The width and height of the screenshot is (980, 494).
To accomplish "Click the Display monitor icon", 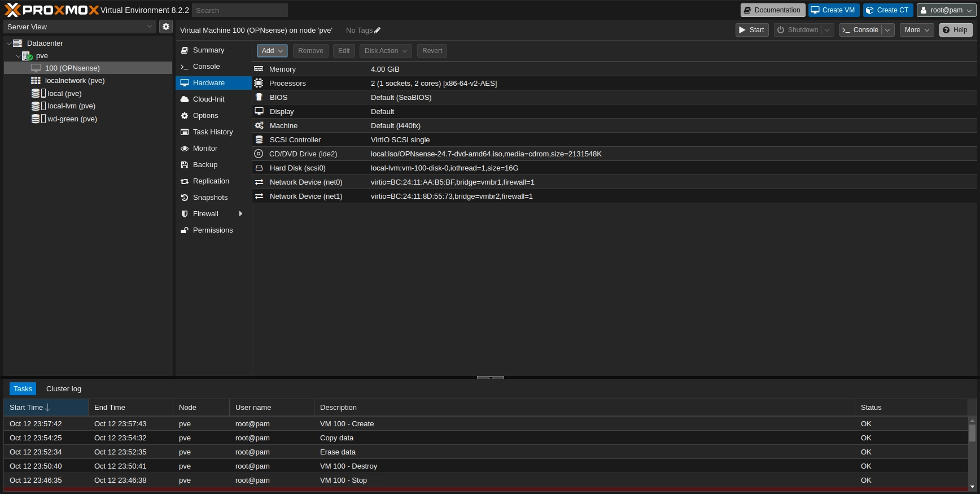I will click(259, 111).
